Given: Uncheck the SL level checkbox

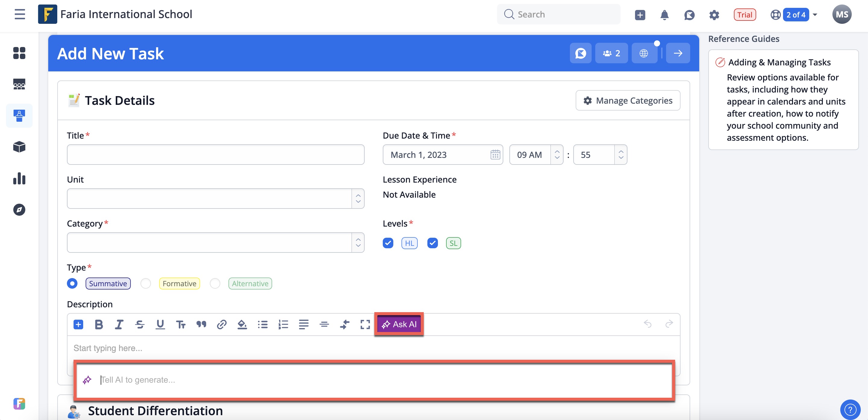Looking at the screenshot, I should 432,243.
